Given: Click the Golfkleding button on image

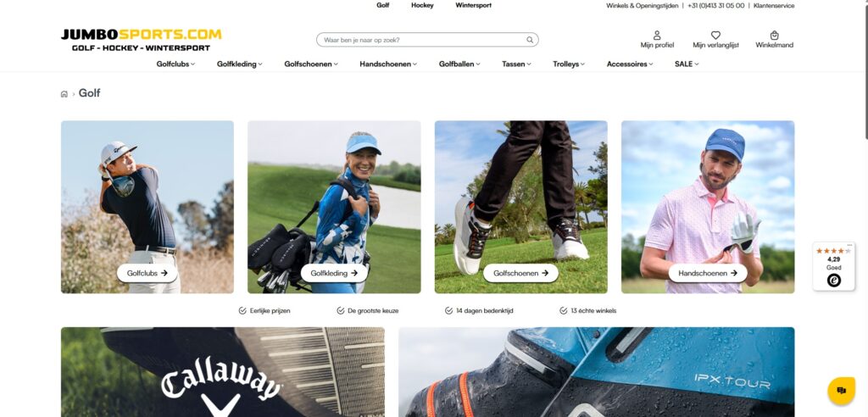Looking at the screenshot, I should 334,273.
